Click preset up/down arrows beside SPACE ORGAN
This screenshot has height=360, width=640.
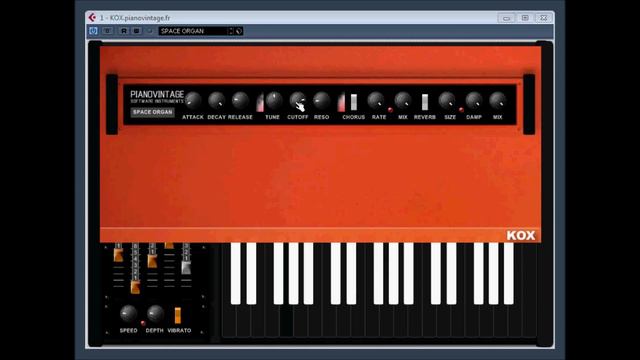click(231, 31)
